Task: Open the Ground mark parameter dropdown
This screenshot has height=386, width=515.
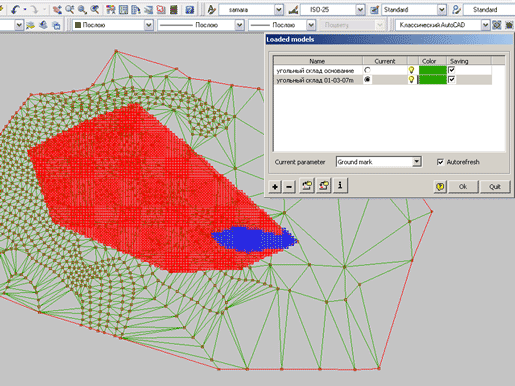Action: point(416,162)
